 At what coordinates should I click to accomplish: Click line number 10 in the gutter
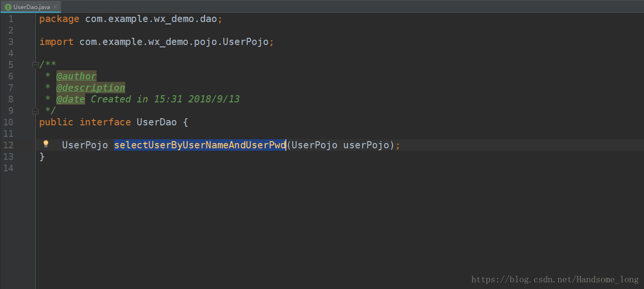click(x=8, y=122)
